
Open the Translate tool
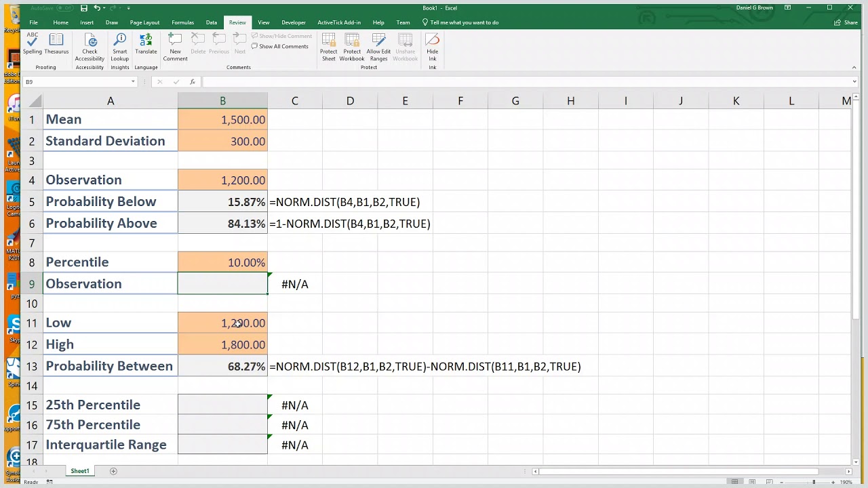146,44
